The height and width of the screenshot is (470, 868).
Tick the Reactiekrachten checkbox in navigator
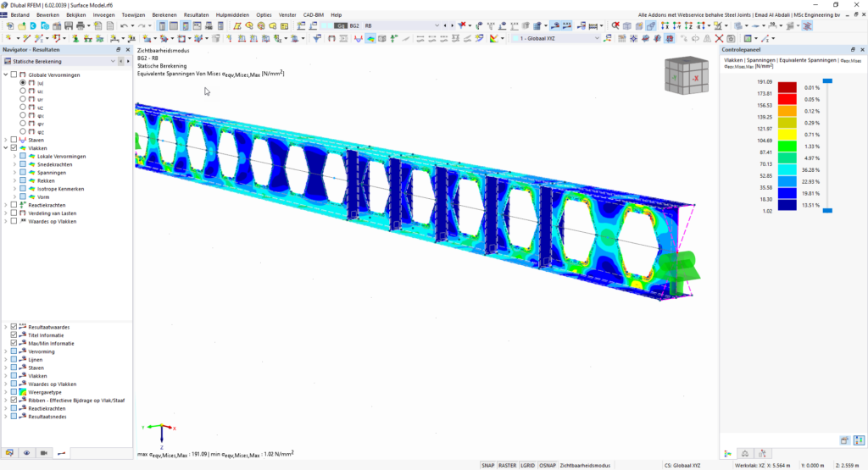[14, 204]
